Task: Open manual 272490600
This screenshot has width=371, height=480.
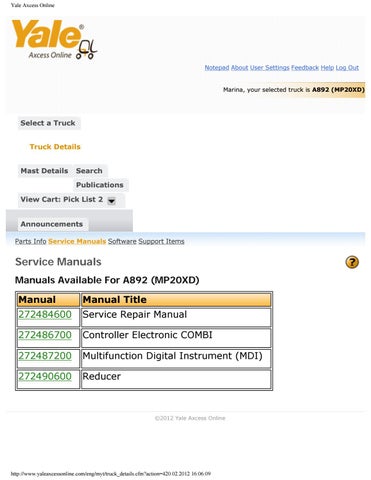Action: (x=45, y=376)
